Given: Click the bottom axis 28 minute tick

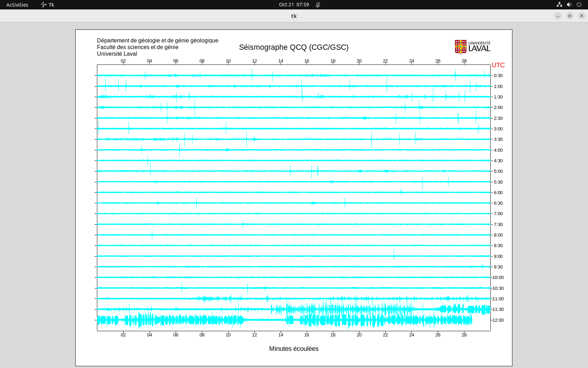Looking at the screenshot, I should coord(464,335).
